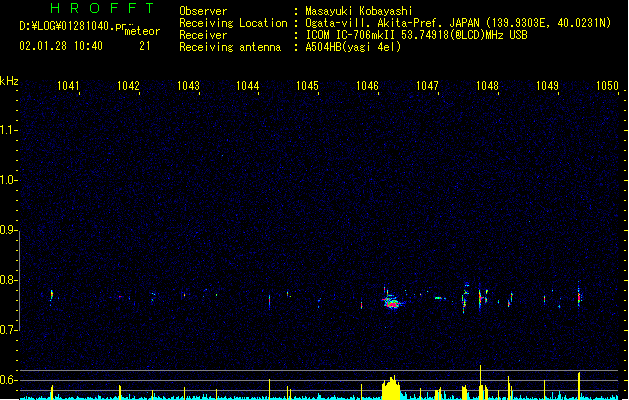Click the 'Receiver' field label
This screenshot has height=400, width=629.
(x=203, y=35)
